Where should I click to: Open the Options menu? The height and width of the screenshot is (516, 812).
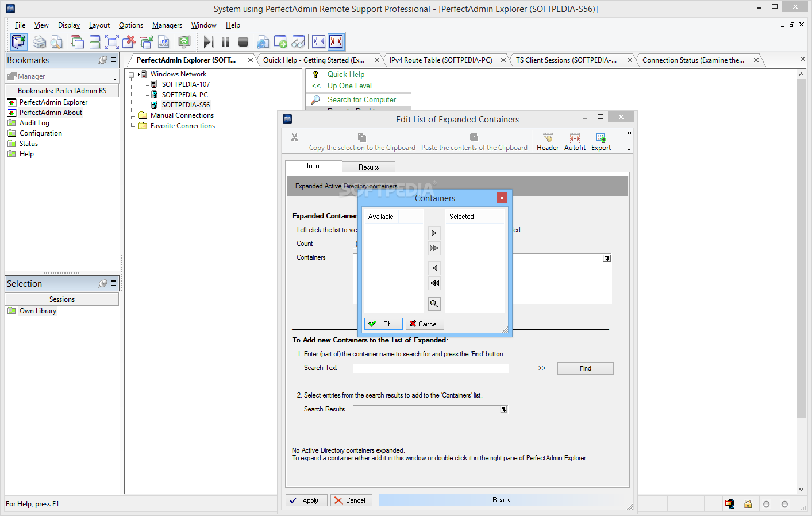(131, 25)
